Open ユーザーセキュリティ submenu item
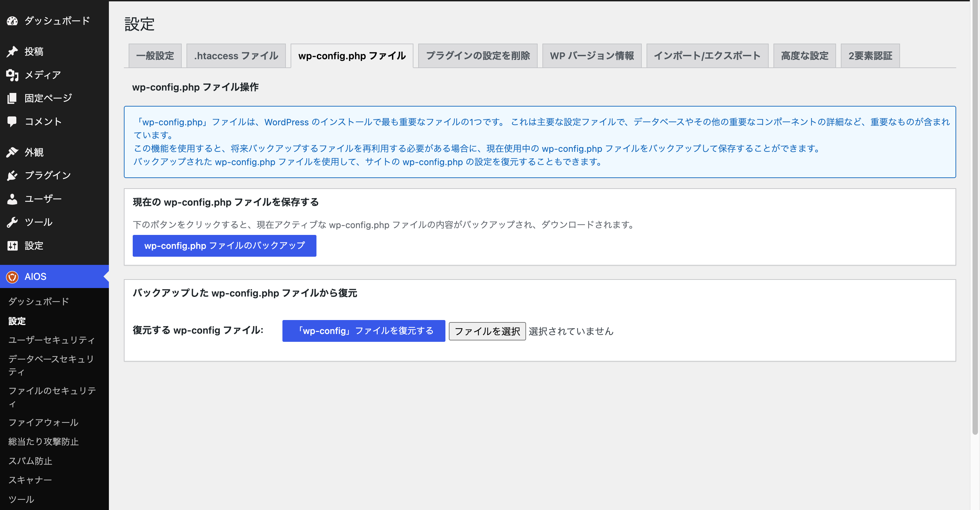This screenshot has width=980, height=510. point(52,340)
